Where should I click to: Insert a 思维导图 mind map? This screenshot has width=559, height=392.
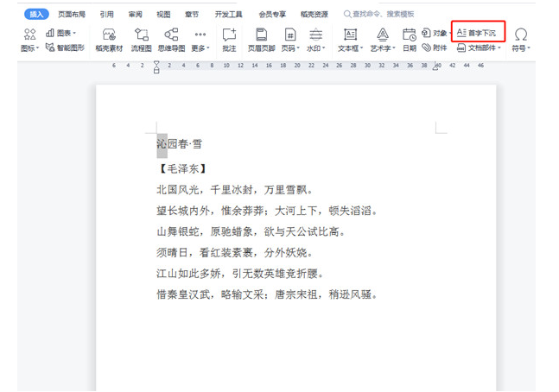171,41
